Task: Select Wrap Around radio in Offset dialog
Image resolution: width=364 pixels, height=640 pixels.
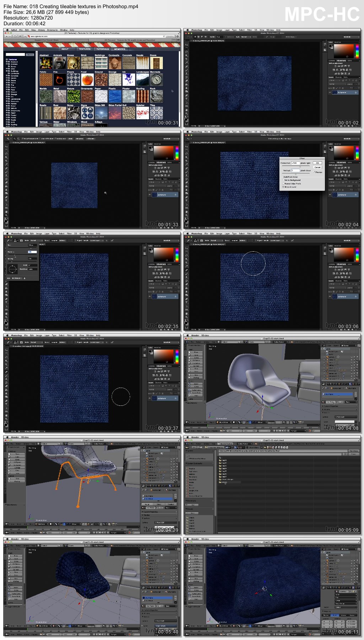Action: point(283,187)
